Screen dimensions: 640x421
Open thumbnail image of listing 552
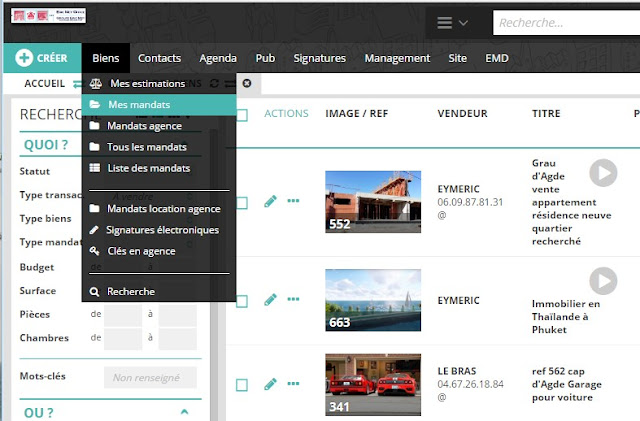373,202
